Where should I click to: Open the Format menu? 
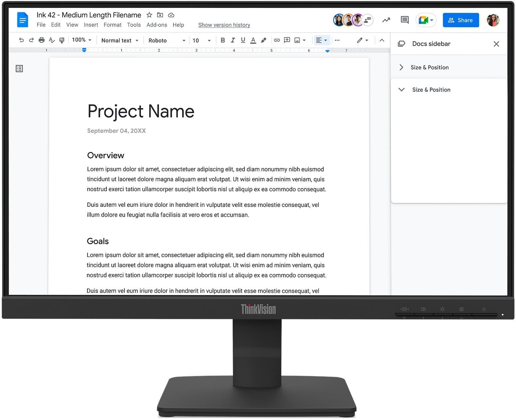[112, 25]
